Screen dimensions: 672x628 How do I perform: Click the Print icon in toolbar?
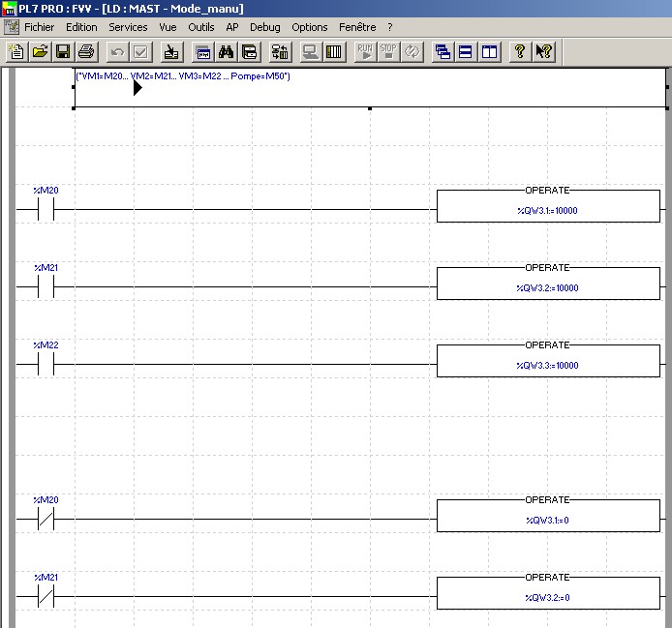(x=86, y=51)
